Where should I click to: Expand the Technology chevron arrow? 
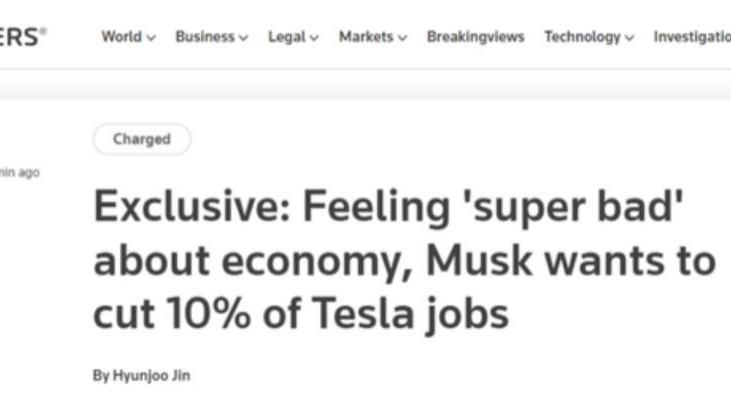(x=629, y=38)
